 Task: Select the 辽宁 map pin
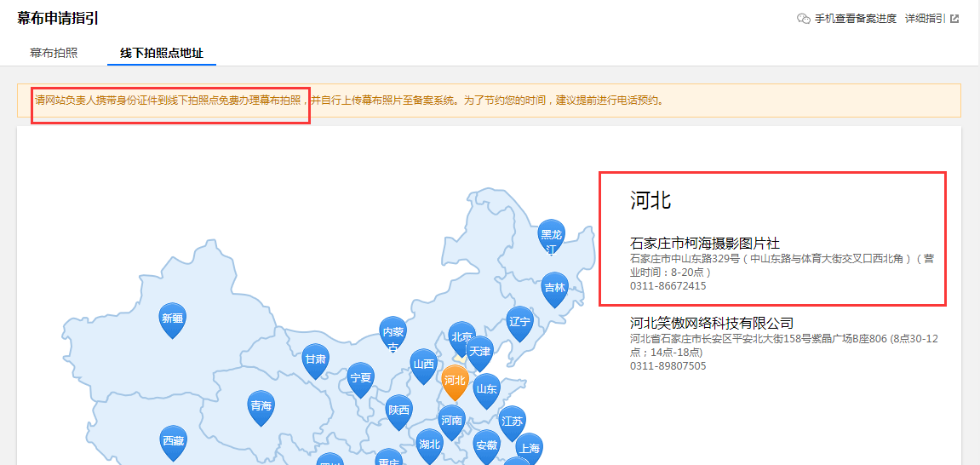[519, 323]
